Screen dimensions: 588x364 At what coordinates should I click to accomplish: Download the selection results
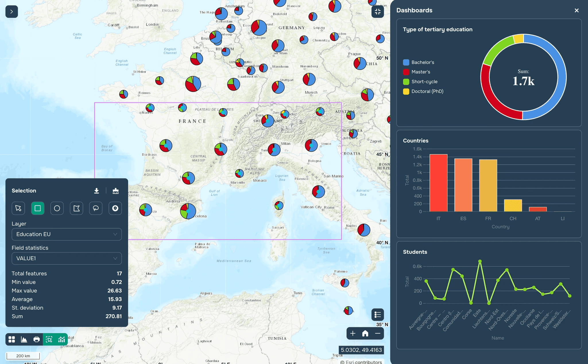click(96, 191)
